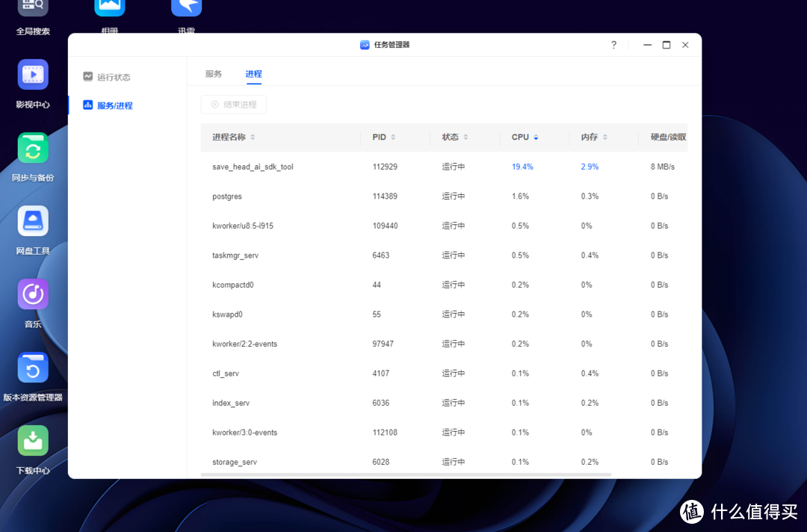Sort the list by 进程名称 column

[233, 137]
